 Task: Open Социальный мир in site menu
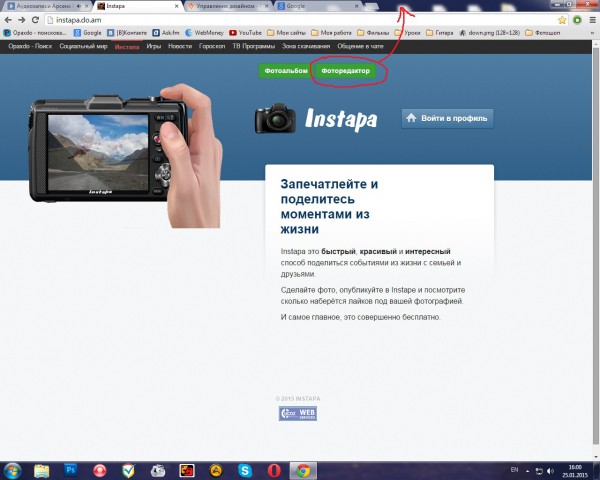point(83,46)
